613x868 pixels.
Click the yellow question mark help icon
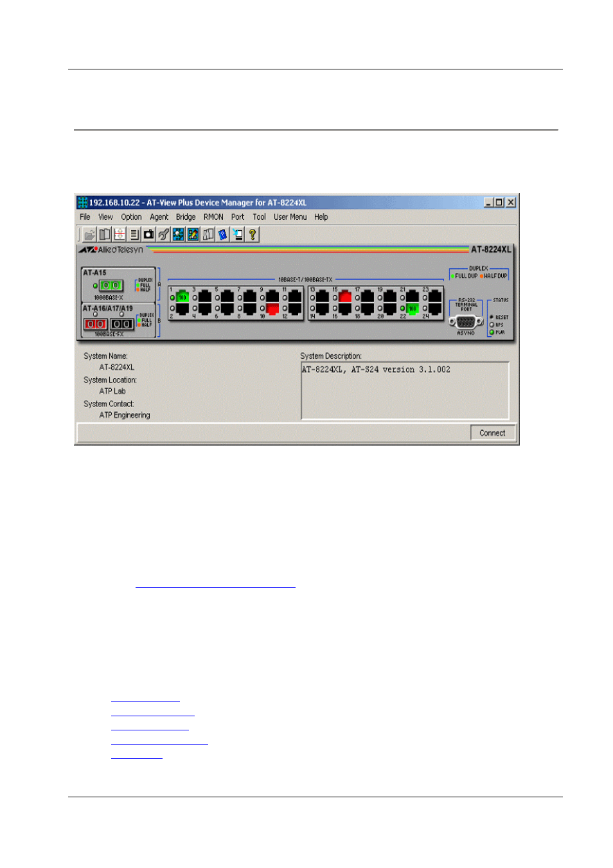[x=253, y=235]
